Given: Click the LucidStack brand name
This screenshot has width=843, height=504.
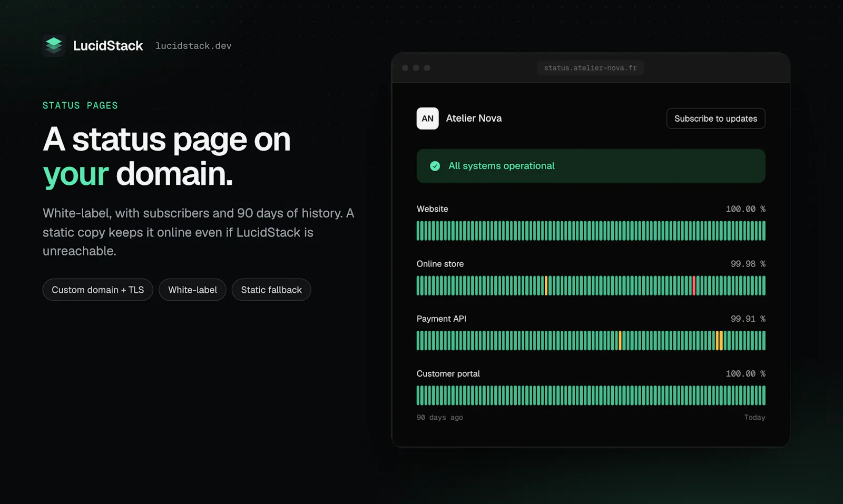Looking at the screenshot, I should 108,46.
